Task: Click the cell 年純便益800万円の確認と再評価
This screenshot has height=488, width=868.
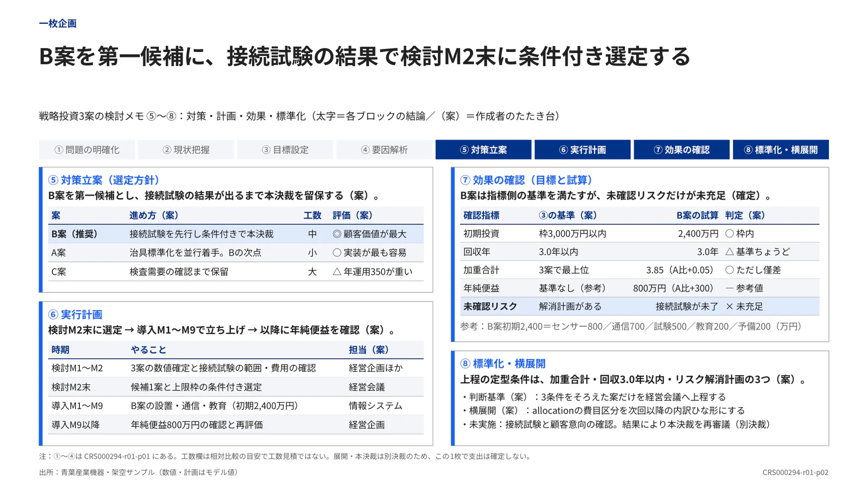Action: [x=197, y=425]
